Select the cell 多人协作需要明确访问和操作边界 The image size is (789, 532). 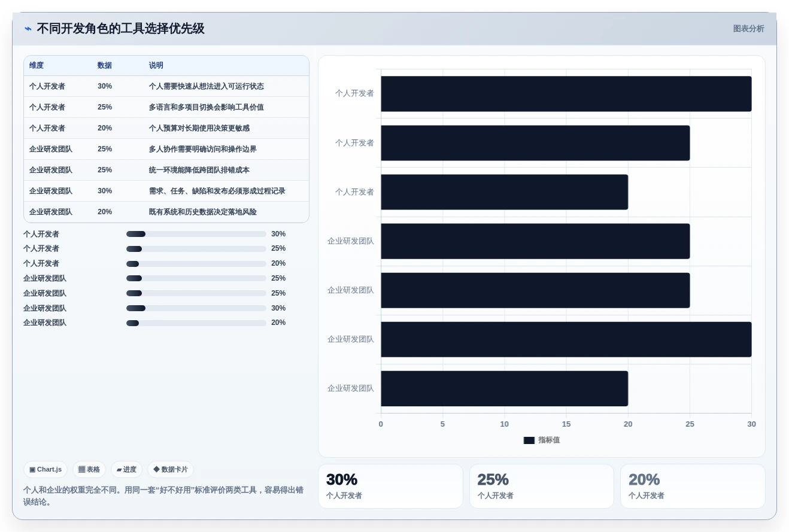pyautogui.click(x=203, y=150)
